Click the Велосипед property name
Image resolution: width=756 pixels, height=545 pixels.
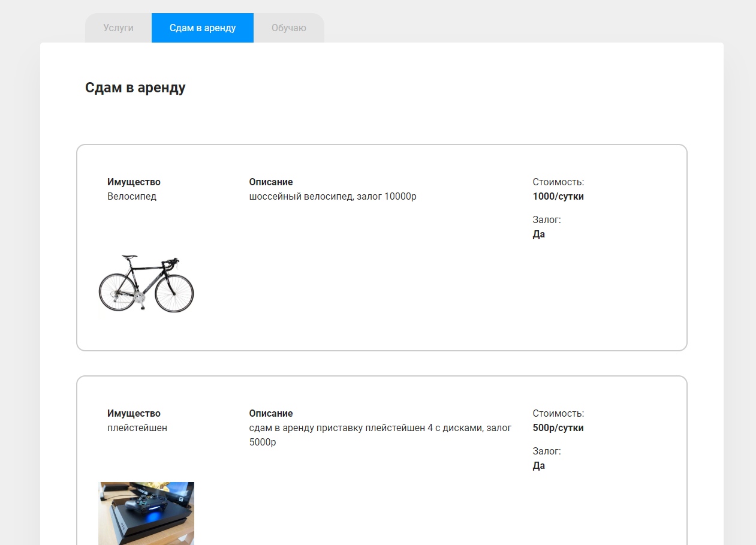pos(132,196)
